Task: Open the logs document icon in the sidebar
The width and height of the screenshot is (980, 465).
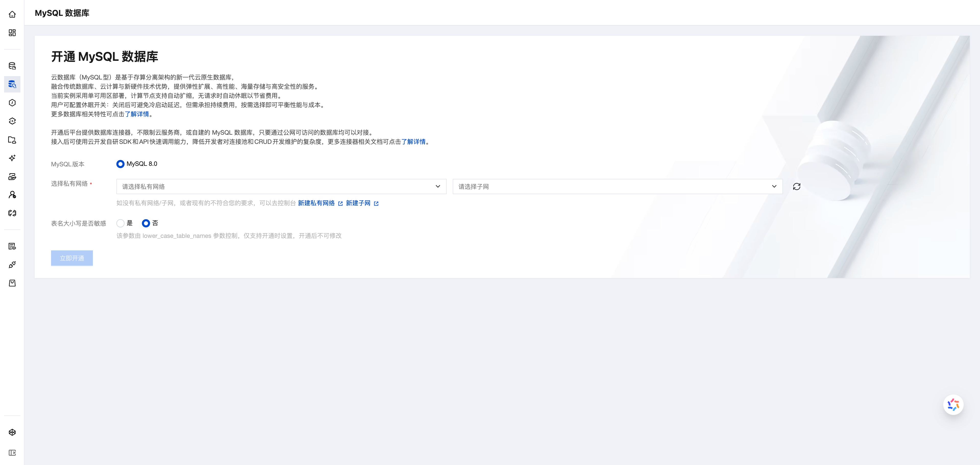Action: pos(12,246)
